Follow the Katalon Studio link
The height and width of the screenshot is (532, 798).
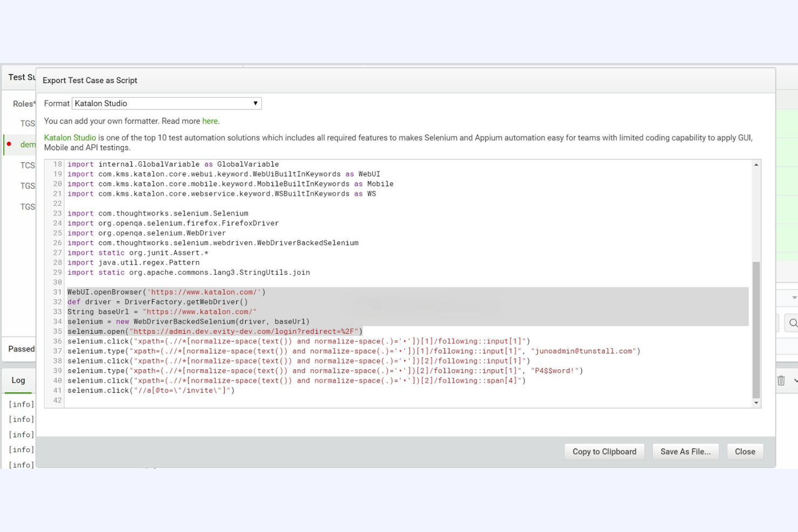click(x=70, y=138)
